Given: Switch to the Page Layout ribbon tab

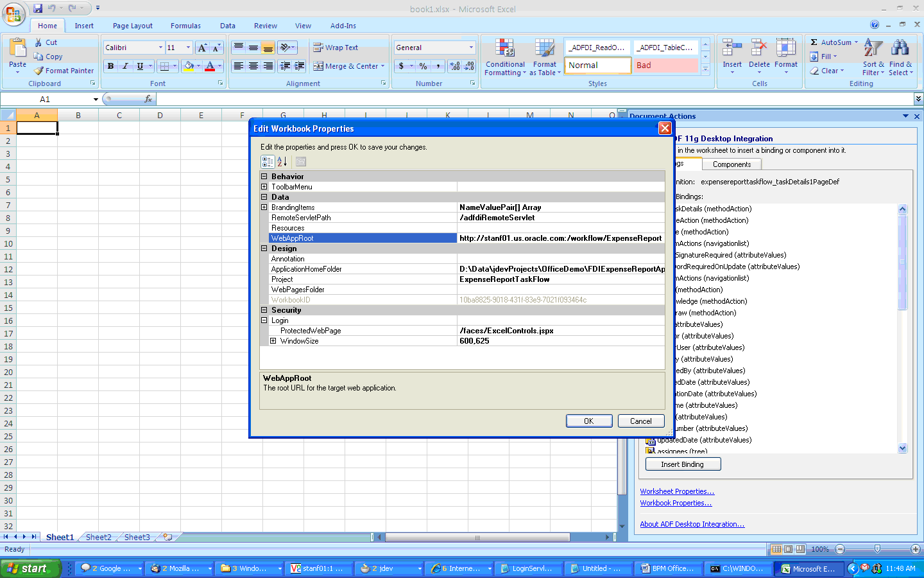Looking at the screenshot, I should pos(133,26).
